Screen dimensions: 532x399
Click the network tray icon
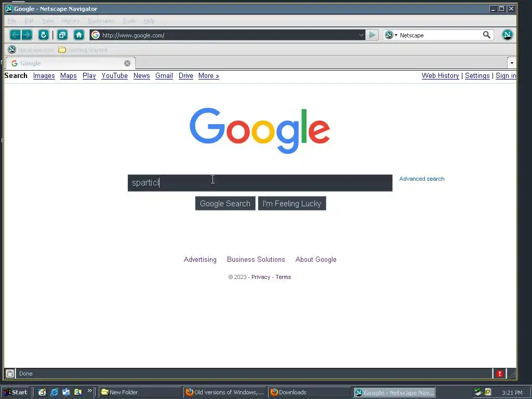click(x=478, y=392)
